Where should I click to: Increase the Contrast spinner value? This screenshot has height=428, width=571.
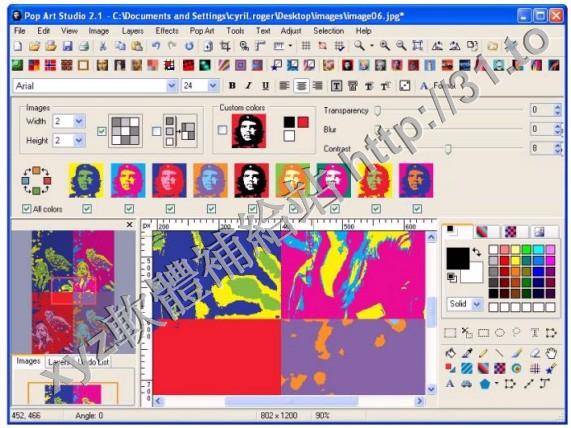[x=557, y=145]
